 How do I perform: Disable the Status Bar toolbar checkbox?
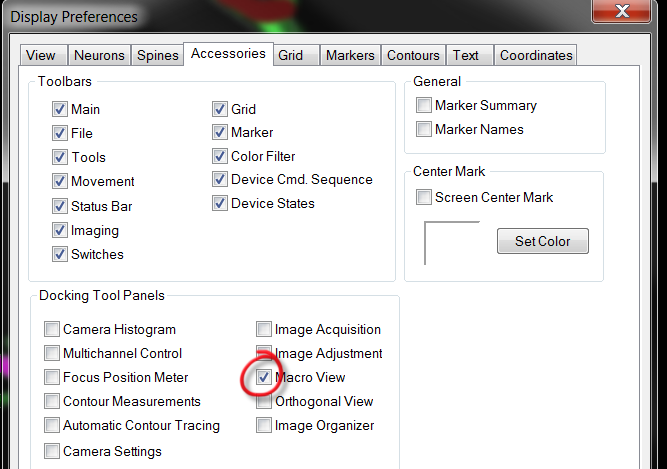click(60, 206)
